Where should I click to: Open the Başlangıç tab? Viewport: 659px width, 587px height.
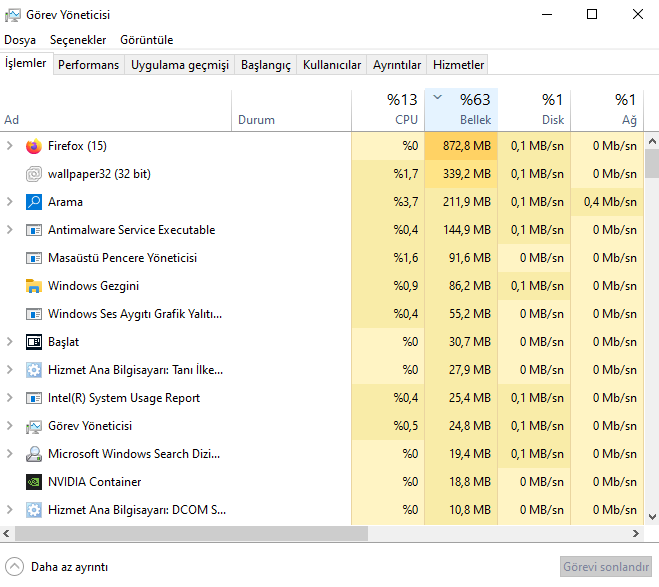tap(266, 65)
